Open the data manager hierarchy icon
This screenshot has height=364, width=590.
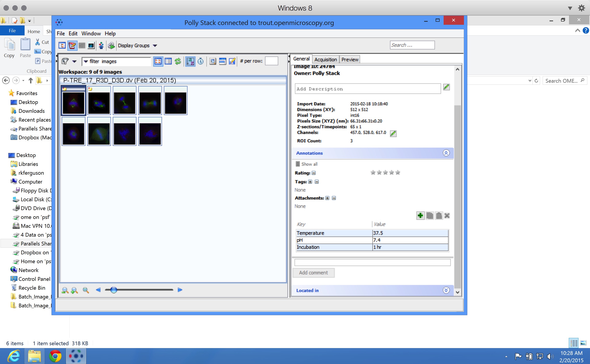62,46
